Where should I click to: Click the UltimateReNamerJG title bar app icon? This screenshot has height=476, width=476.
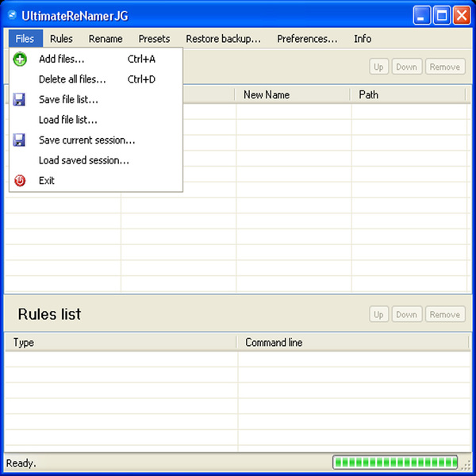pos(12,15)
